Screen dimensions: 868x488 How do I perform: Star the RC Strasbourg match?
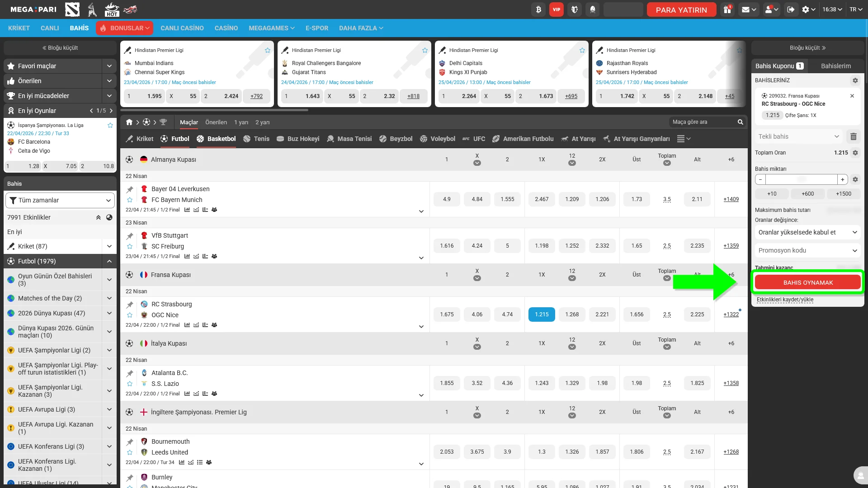click(130, 315)
